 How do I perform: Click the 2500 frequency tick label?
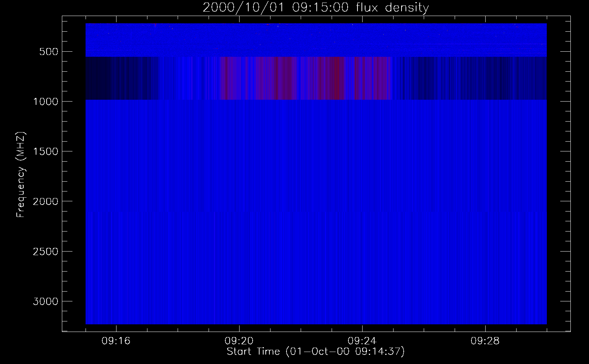pyautogui.click(x=46, y=252)
